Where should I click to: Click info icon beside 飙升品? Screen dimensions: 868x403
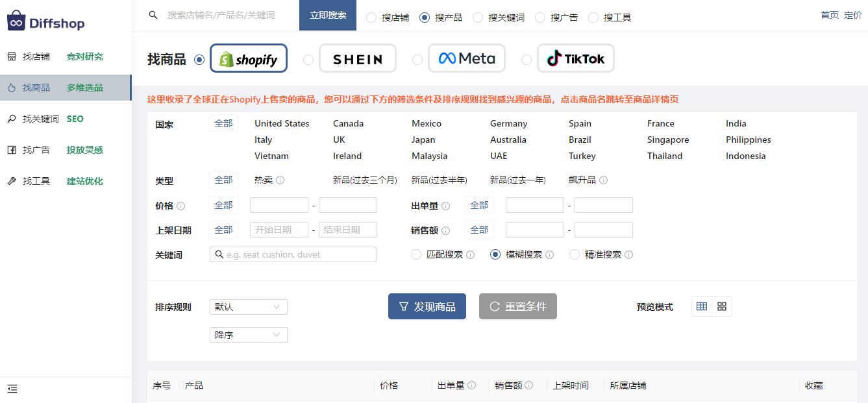[x=603, y=180]
